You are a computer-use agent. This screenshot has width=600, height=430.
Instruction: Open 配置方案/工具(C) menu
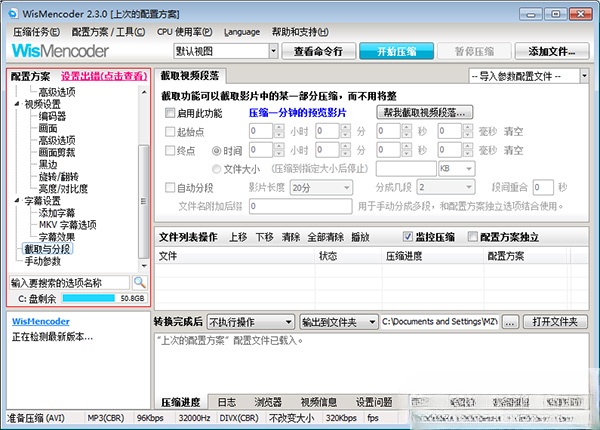click(109, 32)
